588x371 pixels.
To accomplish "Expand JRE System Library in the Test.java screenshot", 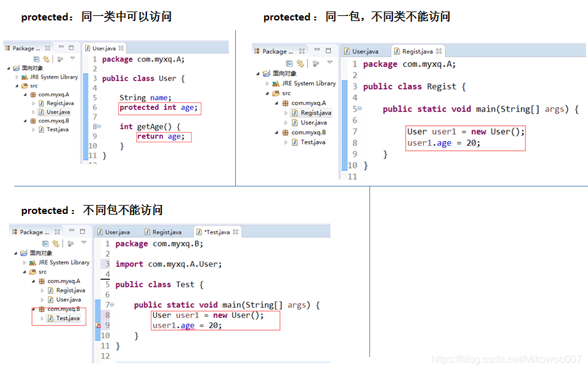I will [24, 262].
